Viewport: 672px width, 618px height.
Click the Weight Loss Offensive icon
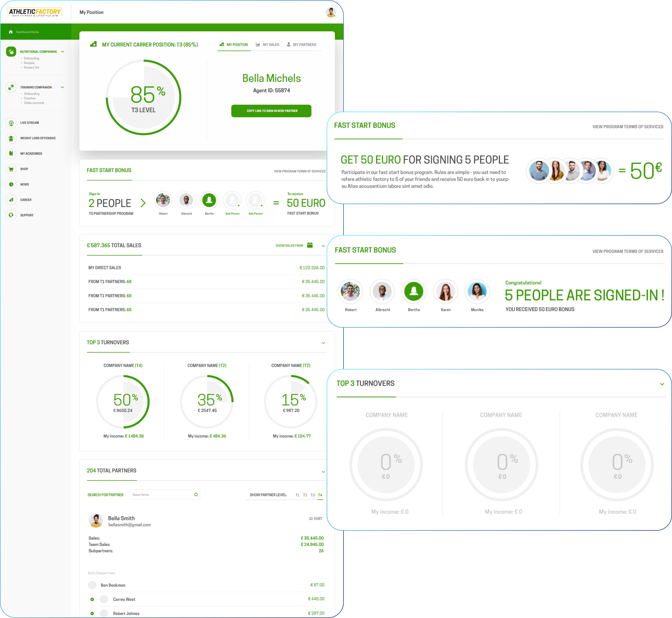(11, 138)
